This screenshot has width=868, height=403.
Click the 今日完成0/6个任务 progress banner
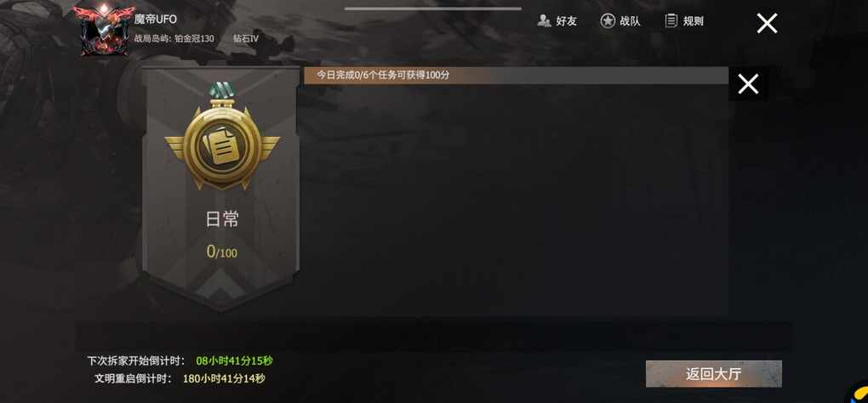pos(516,75)
